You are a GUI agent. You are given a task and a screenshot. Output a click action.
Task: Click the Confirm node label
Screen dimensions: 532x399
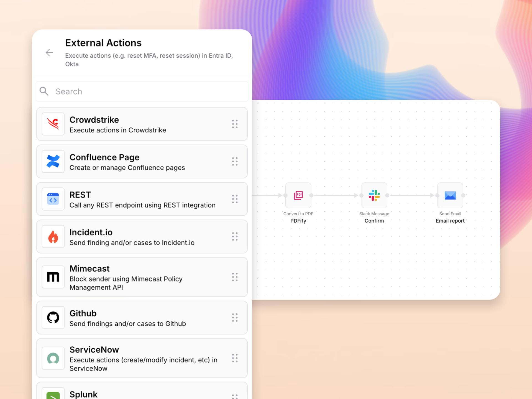[x=374, y=221]
